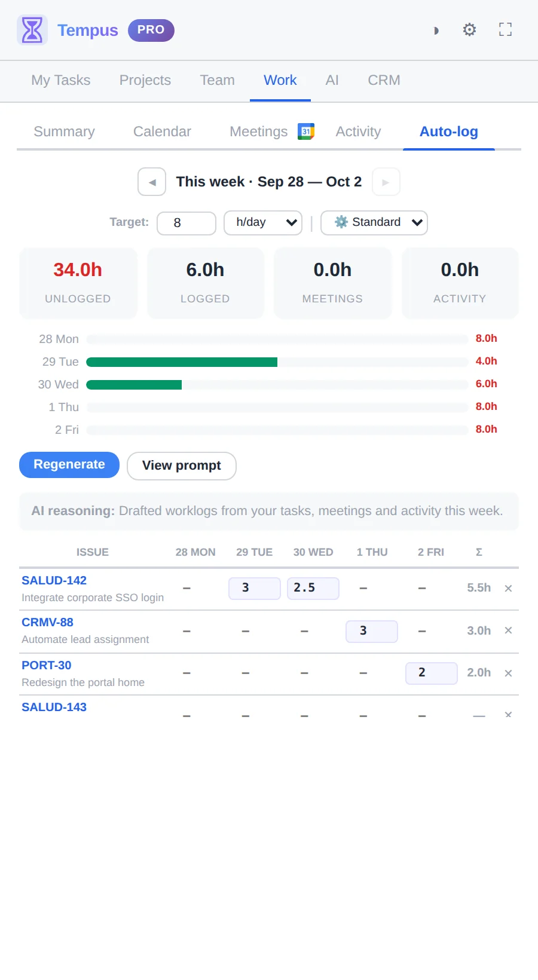Toggle dark mode moon icon

[x=436, y=30]
